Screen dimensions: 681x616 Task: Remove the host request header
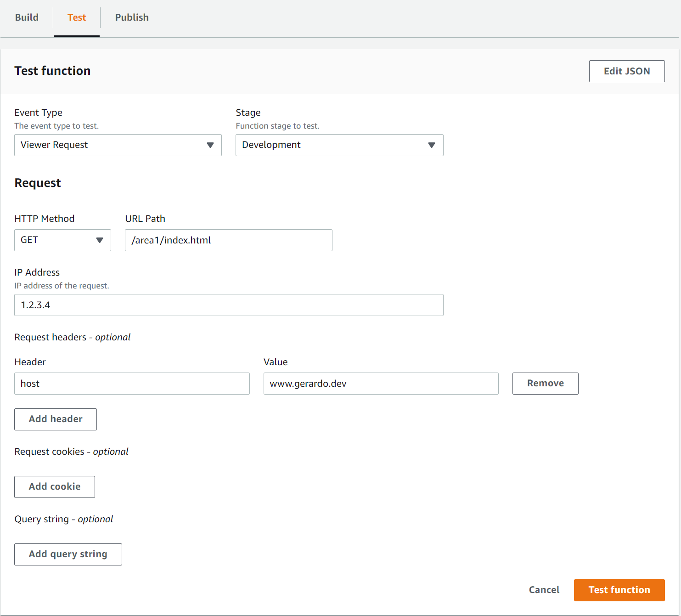[545, 384]
